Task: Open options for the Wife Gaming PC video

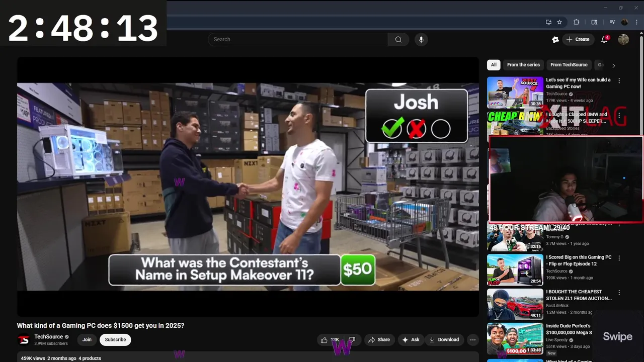Action: (619, 80)
